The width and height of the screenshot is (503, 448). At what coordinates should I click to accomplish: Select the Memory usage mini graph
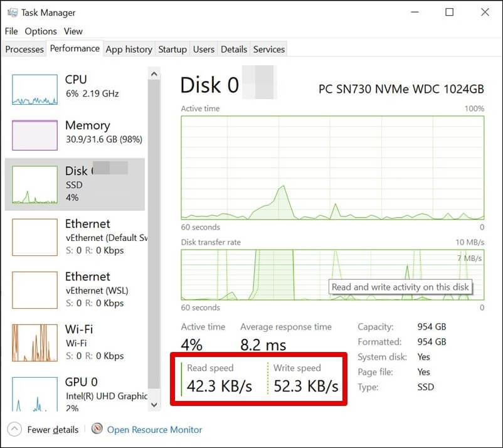pos(35,135)
